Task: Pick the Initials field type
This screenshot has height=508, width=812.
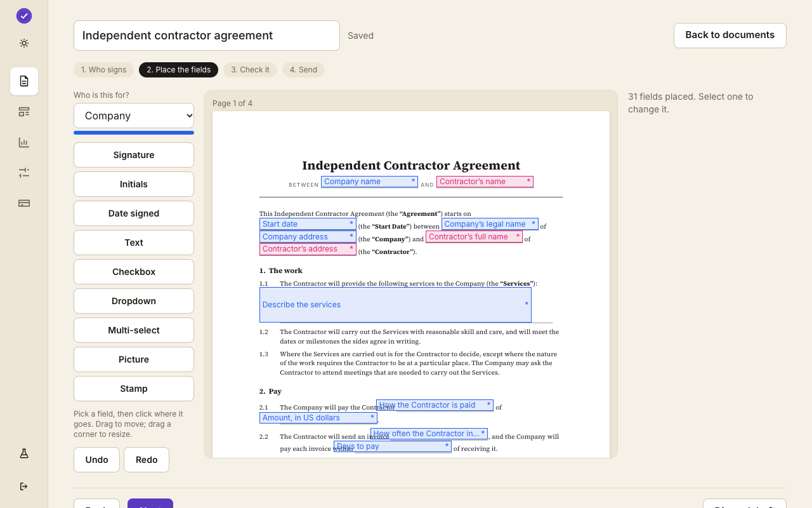Action: [x=134, y=184]
